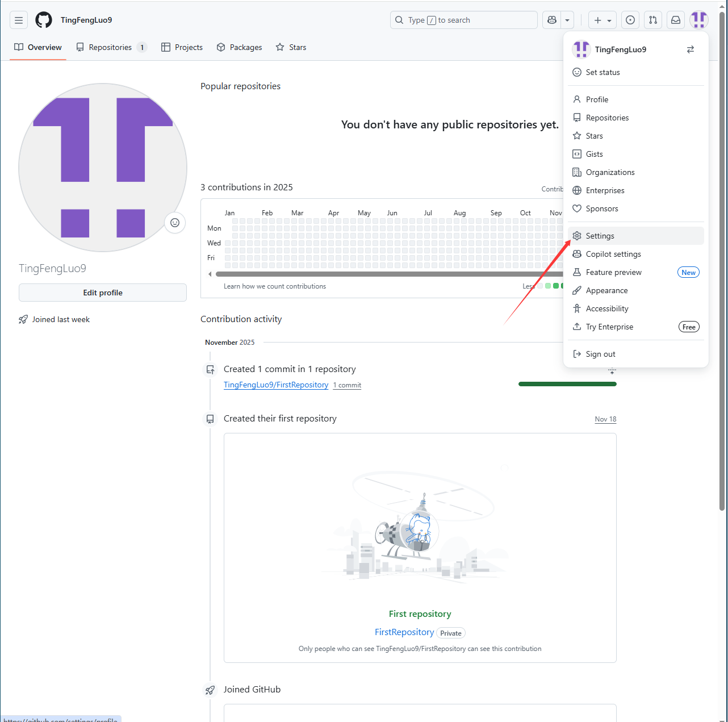The image size is (728, 722).
Task: Click the switch account arrows icon
Action: pos(691,50)
